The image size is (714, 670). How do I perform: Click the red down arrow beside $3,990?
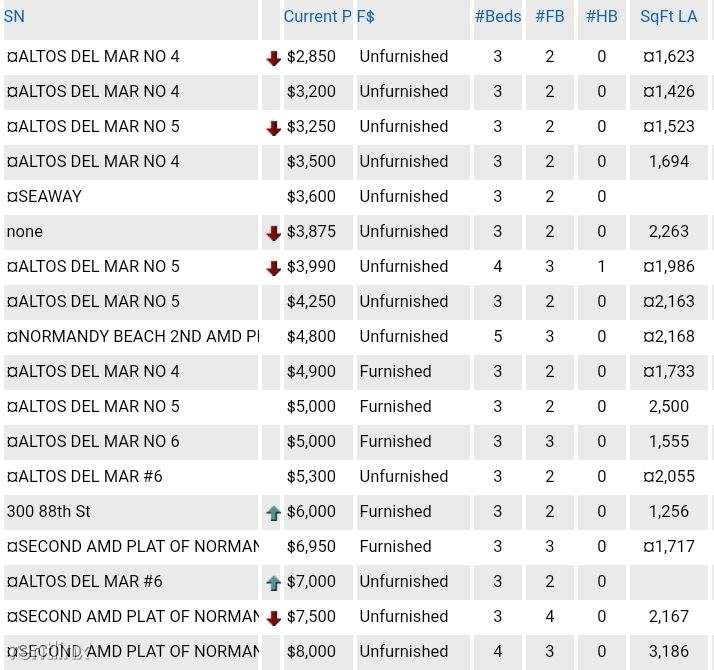pyautogui.click(x=273, y=268)
